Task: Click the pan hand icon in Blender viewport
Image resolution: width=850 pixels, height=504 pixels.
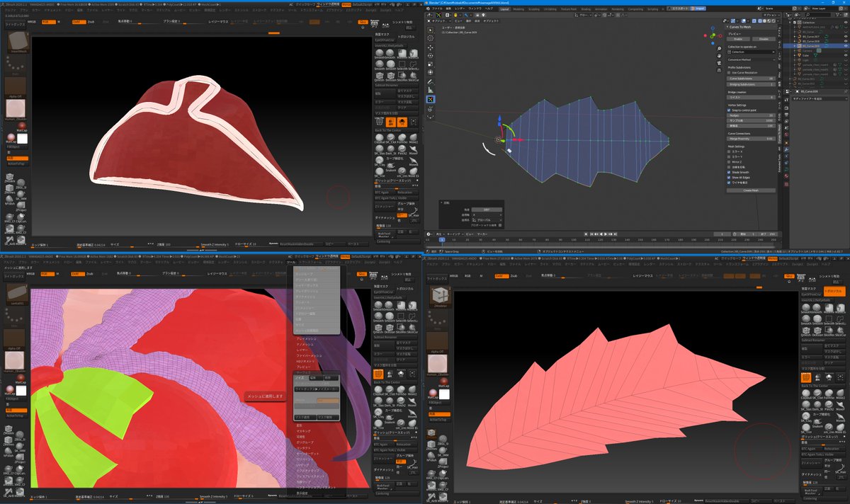Action: pos(719,56)
